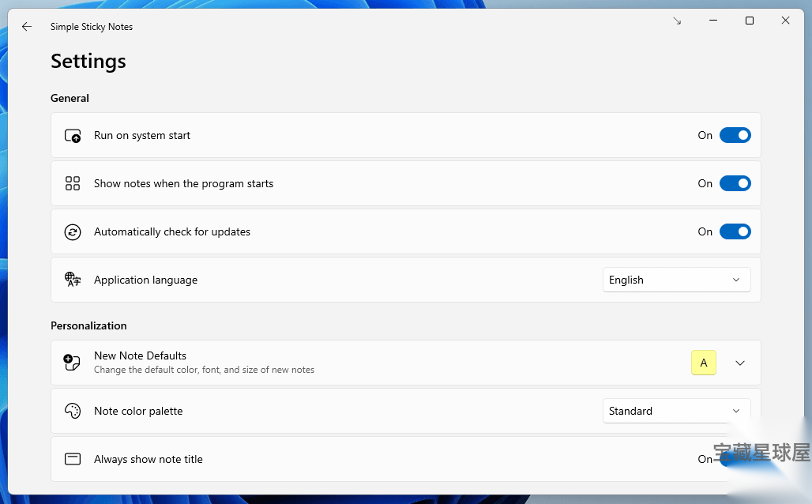This screenshot has height=504, width=812.
Task: Open the Application language English dropdown
Action: 676,280
